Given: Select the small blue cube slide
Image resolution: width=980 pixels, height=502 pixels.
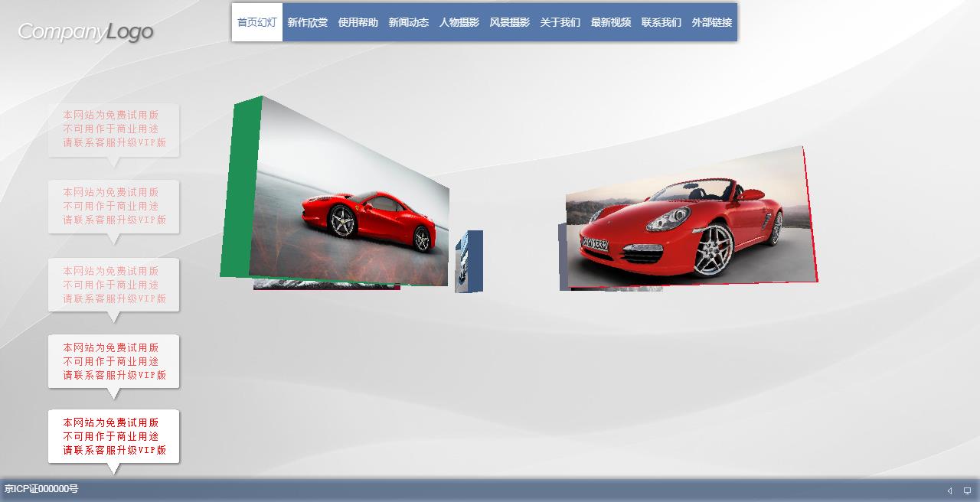Looking at the screenshot, I should 469,262.
